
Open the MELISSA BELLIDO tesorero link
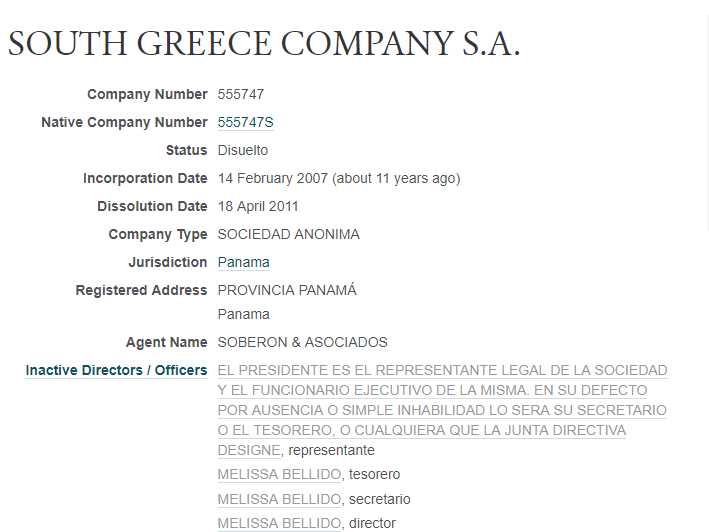279,475
